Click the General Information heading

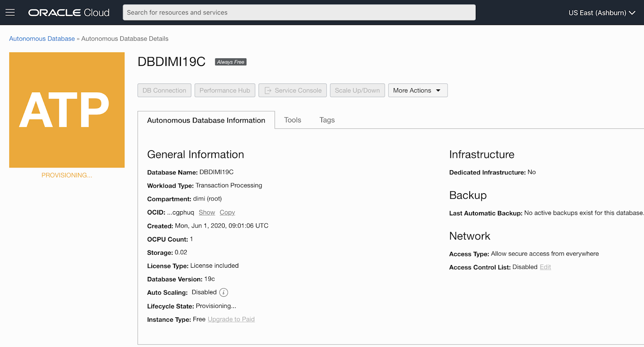[196, 155]
